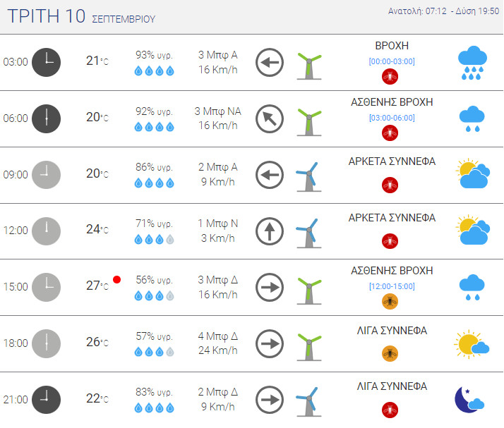Open the [12:00-15:00] rain period link
This screenshot has width=504, height=428.
(x=392, y=286)
